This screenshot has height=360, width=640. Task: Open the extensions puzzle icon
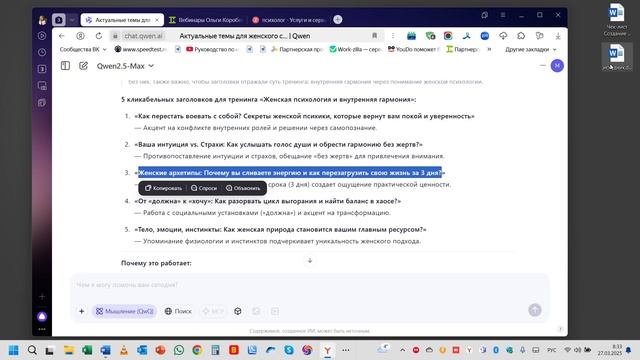[x=521, y=36]
